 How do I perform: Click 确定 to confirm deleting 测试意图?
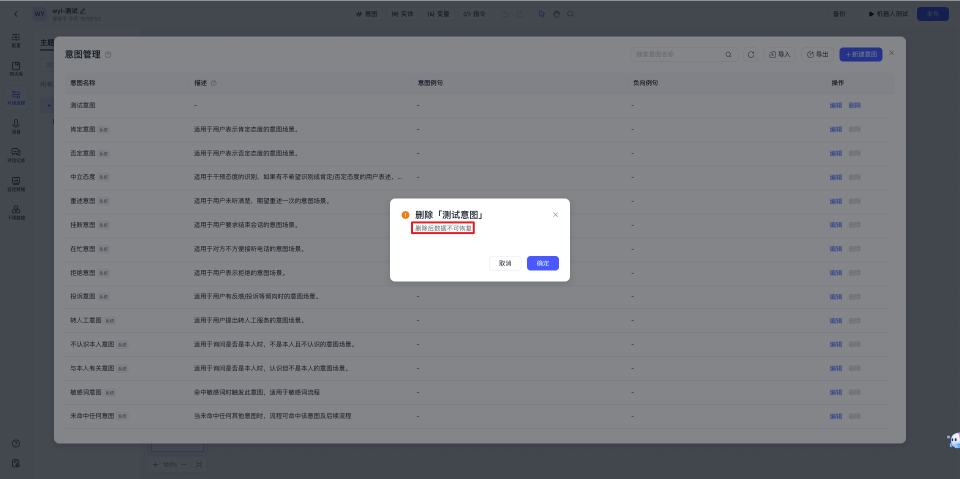542,263
